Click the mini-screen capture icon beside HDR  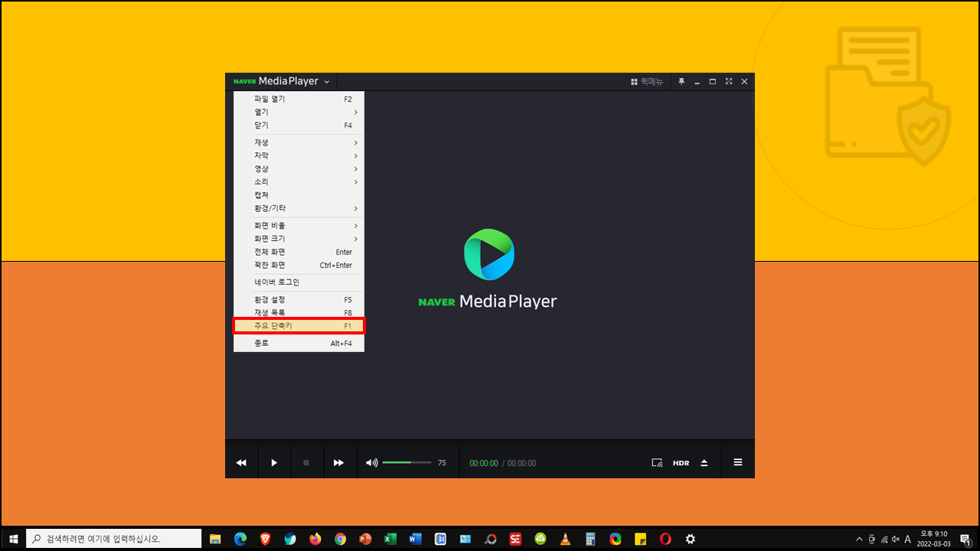pyautogui.click(x=657, y=463)
